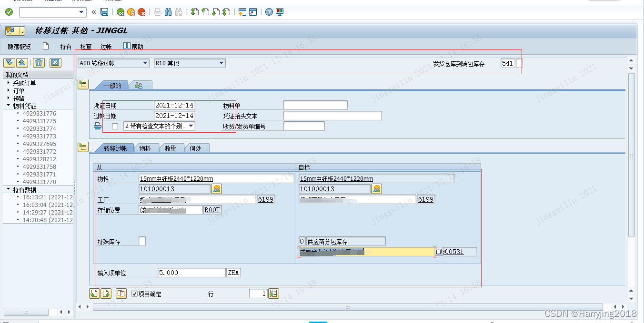Click the main area horizontal scrollbar
The width and height of the screenshot is (644, 323).
click(x=348, y=307)
